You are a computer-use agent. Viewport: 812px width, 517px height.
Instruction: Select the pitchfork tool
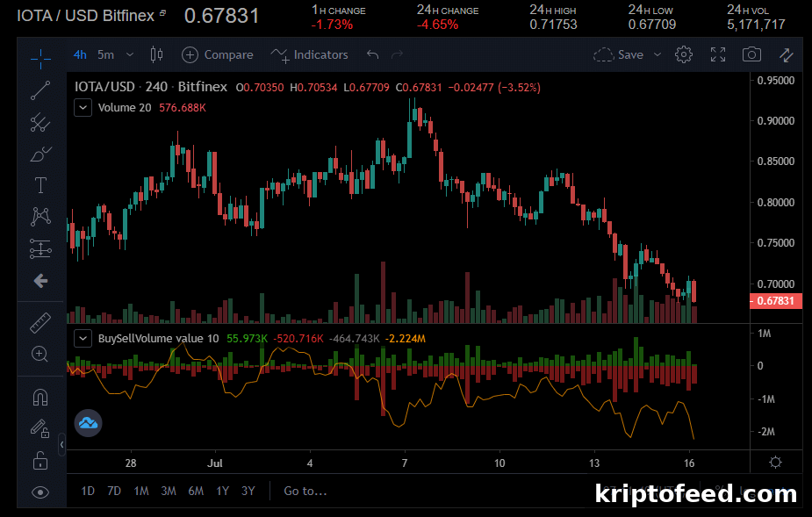click(x=40, y=123)
